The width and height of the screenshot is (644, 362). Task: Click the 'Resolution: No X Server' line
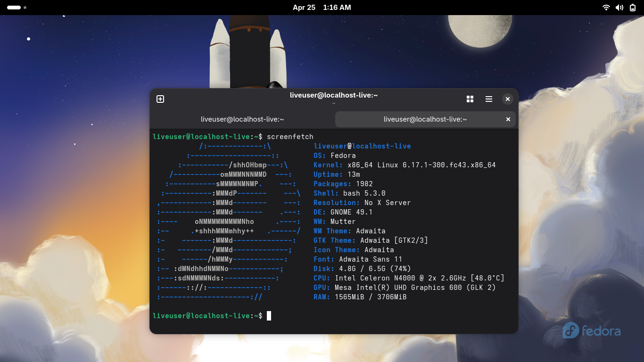362,203
